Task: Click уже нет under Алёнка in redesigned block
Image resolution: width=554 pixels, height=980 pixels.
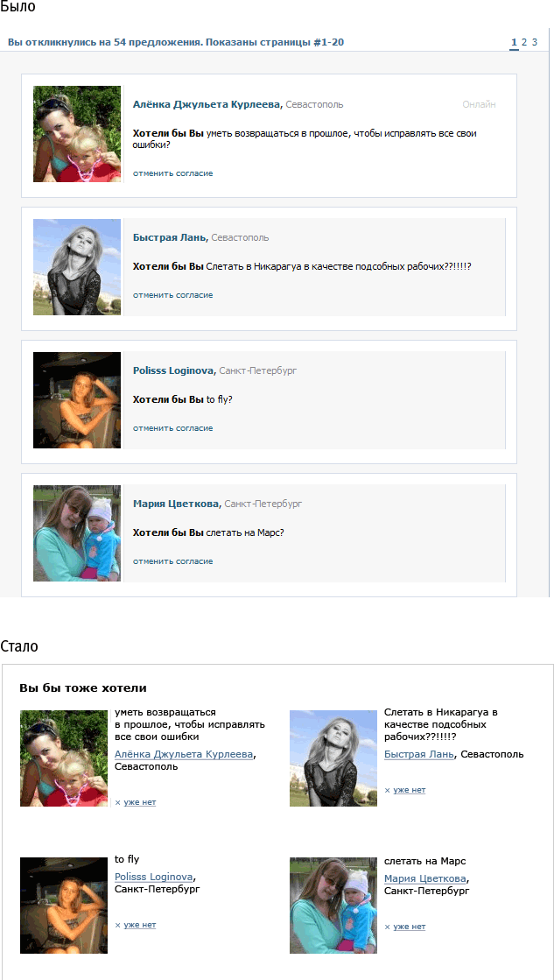Action: (x=140, y=802)
